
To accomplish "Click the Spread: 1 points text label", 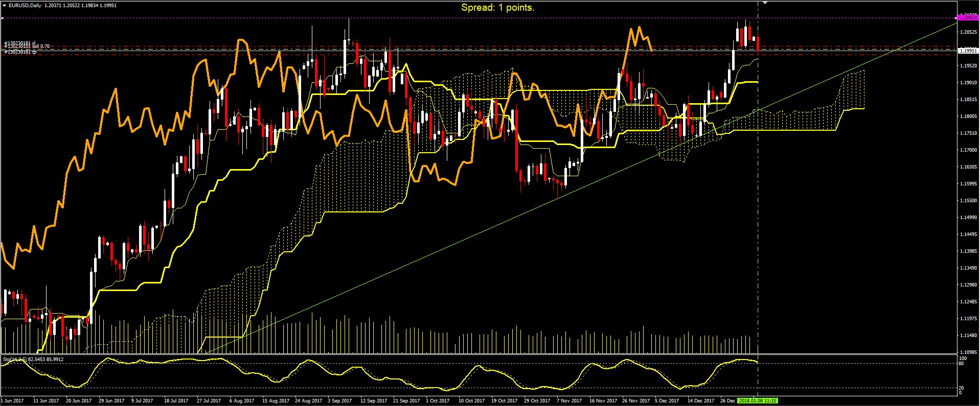I will pos(497,8).
